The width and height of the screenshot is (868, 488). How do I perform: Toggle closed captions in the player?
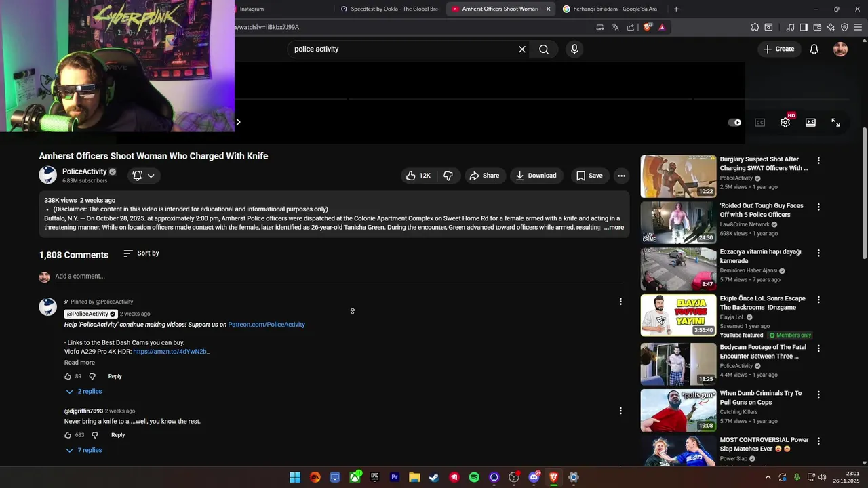click(x=760, y=123)
